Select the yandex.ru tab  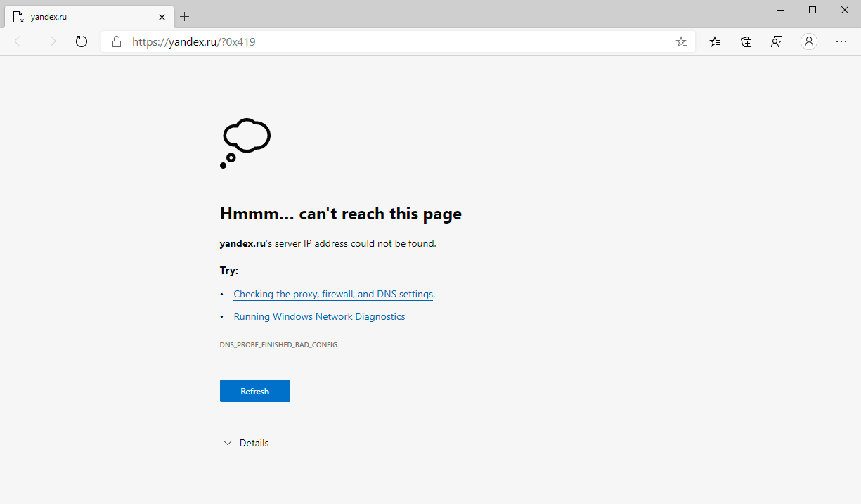[89, 16]
